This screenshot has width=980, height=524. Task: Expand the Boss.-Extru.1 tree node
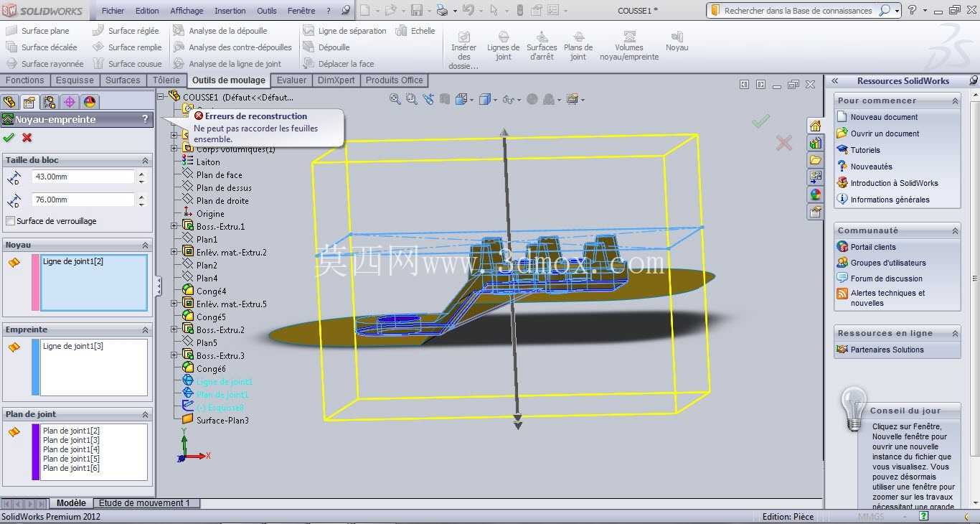point(174,226)
